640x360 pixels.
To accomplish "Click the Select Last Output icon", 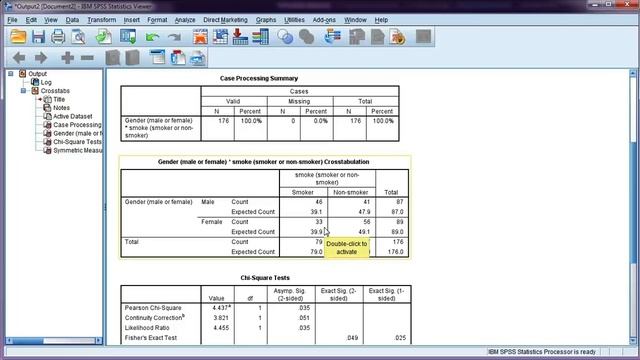I will coord(332,37).
